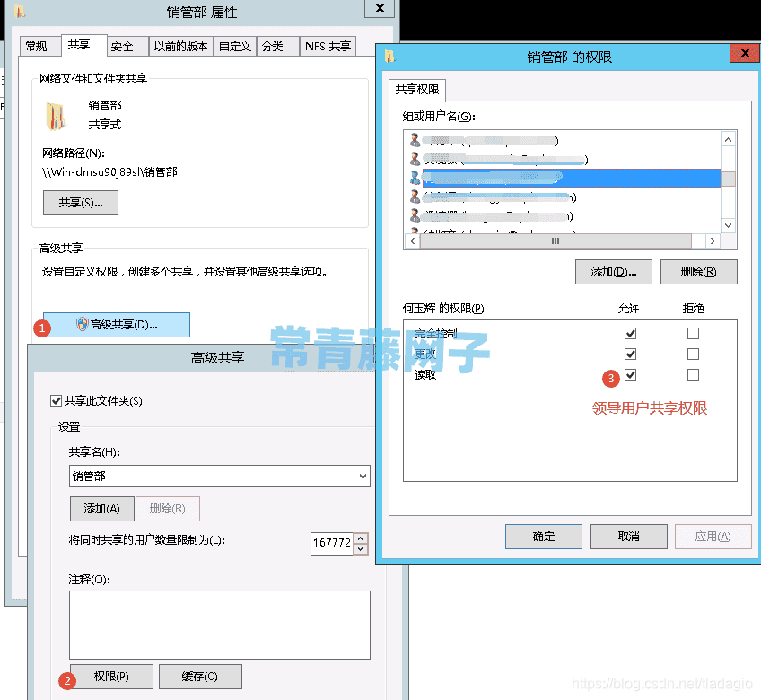The image size is (761, 700).
Task: Click the horizontal scrollbar thumb in user list
Action: coord(555,241)
